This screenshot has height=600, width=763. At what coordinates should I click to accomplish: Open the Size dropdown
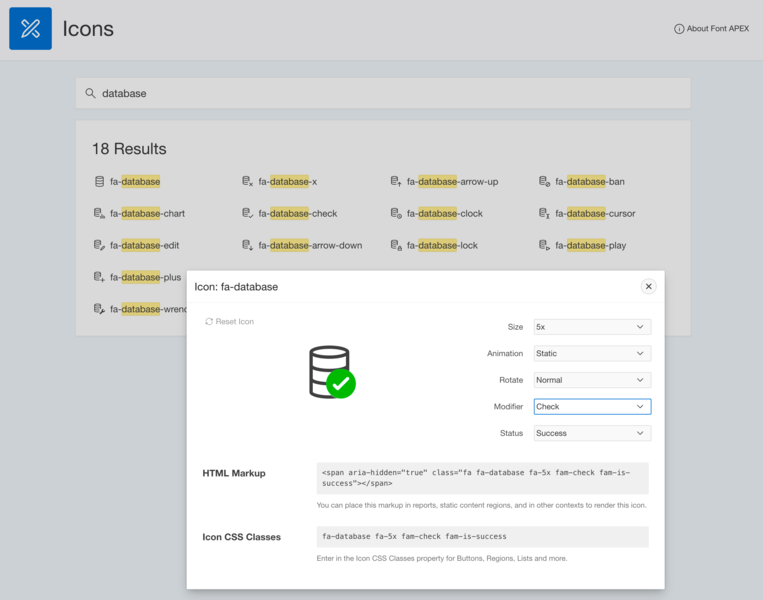click(x=592, y=327)
